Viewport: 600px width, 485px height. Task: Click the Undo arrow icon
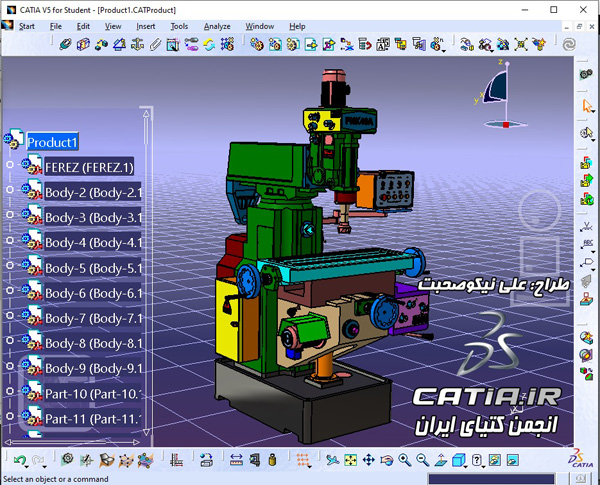point(19,460)
